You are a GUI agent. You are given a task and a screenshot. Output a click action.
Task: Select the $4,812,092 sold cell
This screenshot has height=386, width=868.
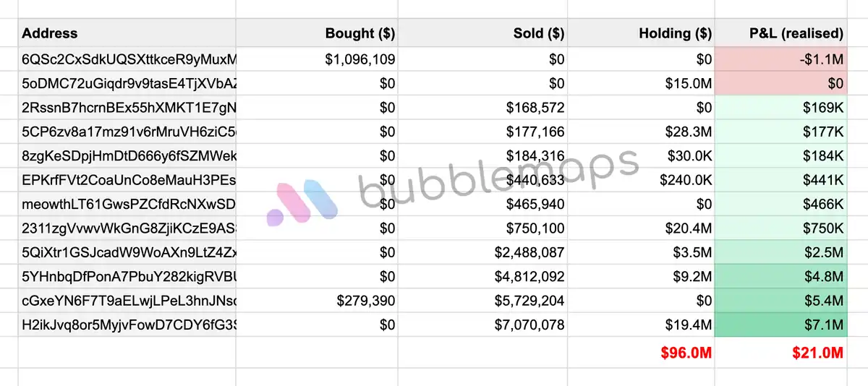482,276
